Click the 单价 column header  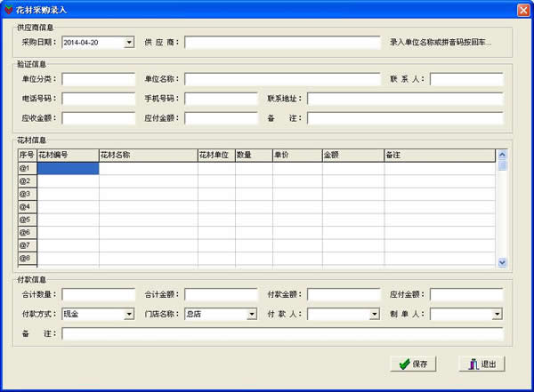tap(295, 155)
